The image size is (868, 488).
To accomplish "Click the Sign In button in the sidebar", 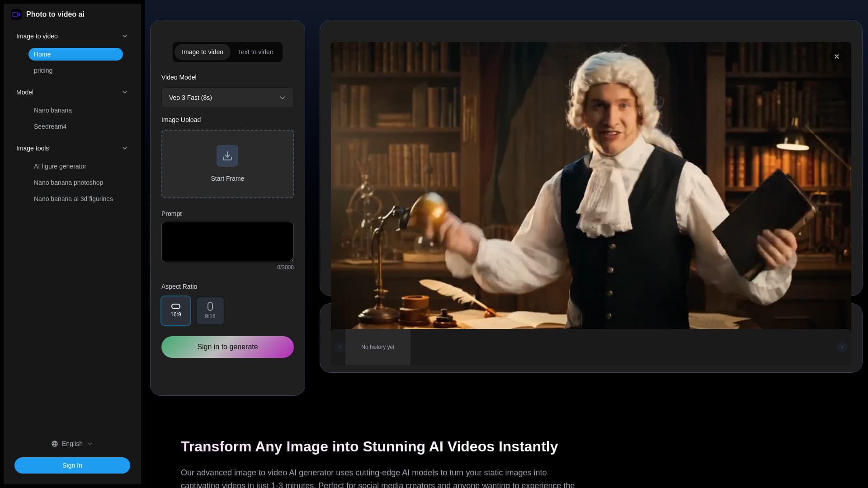I will pyautogui.click(x=72, y=465).
